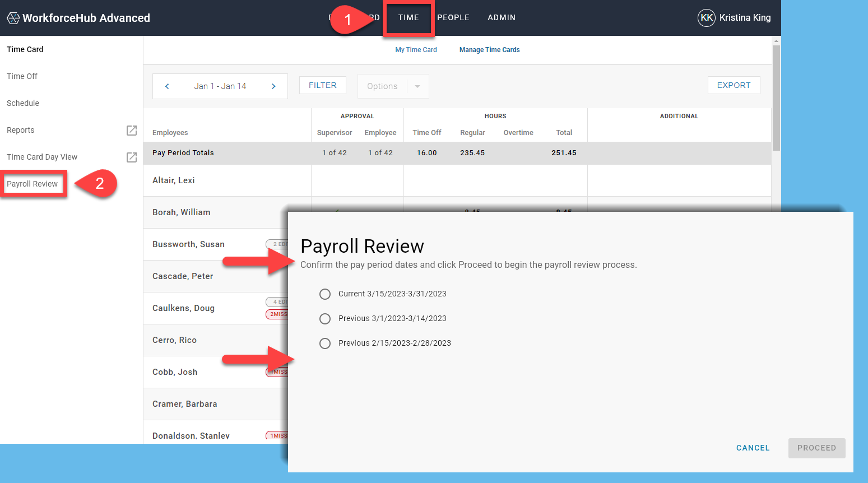
Task: Open Reports in a new window
Action: point(131,130)
